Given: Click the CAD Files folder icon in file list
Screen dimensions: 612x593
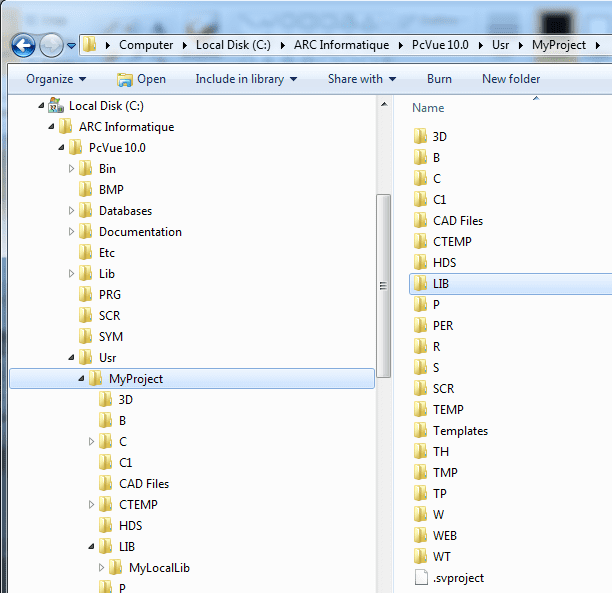Looking at the screenshot, I should point(420,221).
